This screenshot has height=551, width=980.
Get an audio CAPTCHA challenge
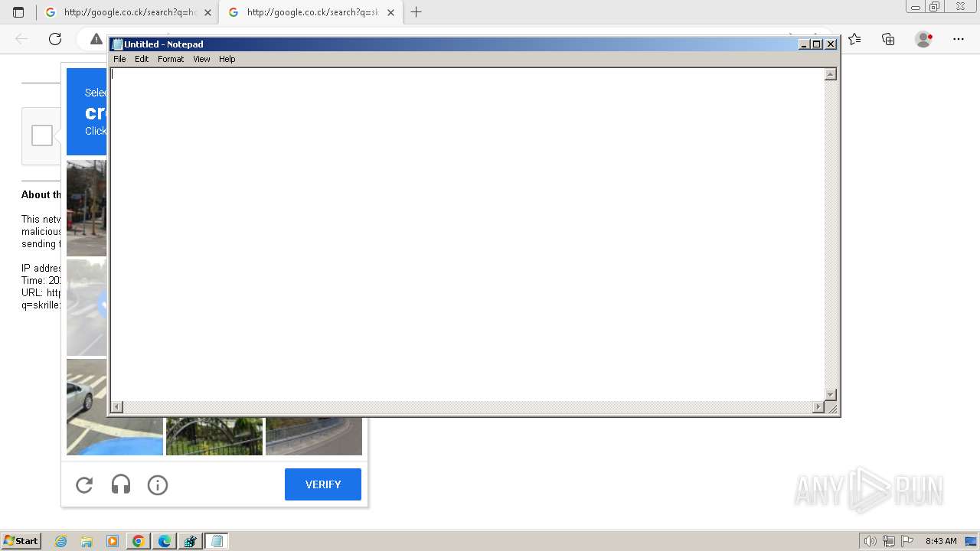click(121, 484)
